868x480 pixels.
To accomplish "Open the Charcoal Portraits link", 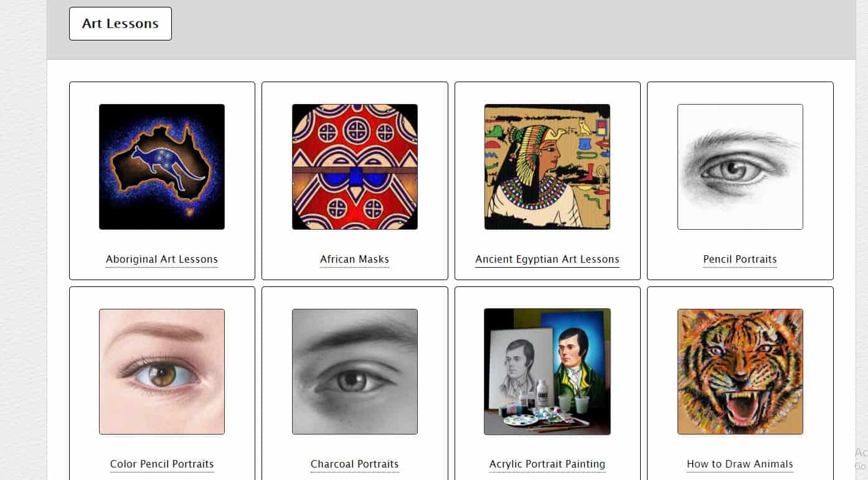I will click(x=355, y=464).
